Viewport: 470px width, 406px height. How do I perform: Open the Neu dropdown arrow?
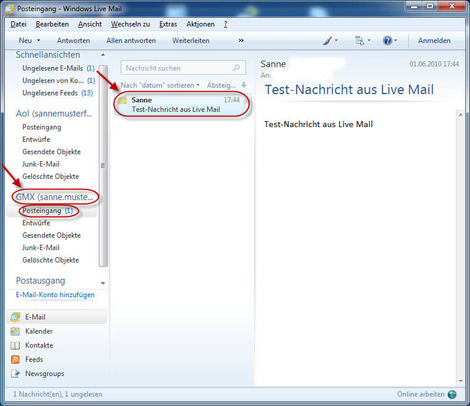(x=38, y=41)
